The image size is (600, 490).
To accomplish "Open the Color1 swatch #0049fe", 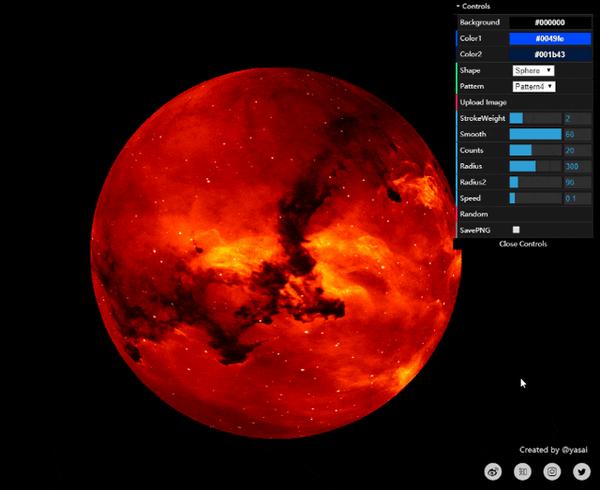I will [550, 38].
